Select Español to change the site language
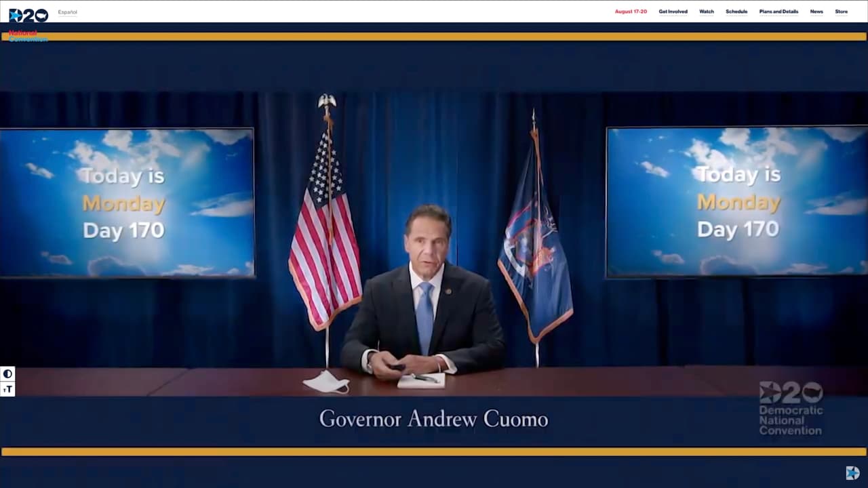Screen dimensions: 868x488 click(68, 12)
